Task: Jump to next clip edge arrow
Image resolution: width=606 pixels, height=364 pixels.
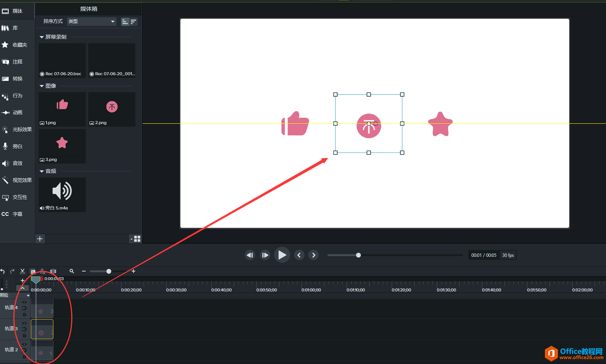Action: click(x=314, y=255)
